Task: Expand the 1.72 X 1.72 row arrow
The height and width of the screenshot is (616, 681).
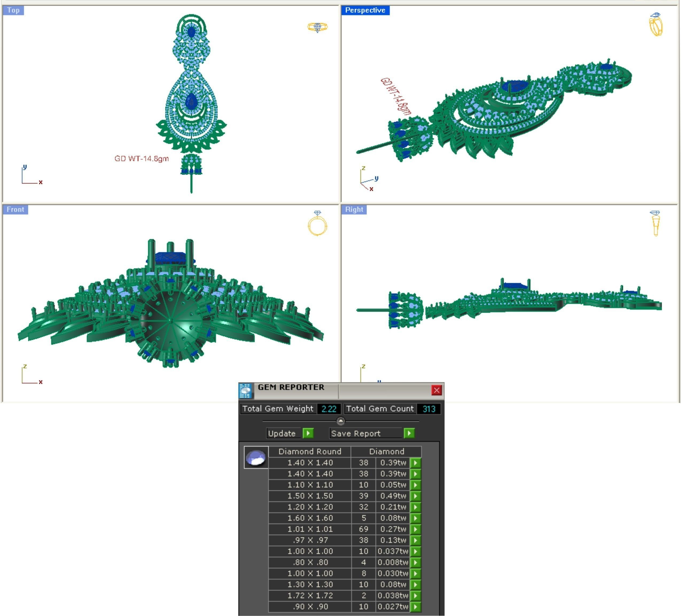Action: tap(415, 595)
